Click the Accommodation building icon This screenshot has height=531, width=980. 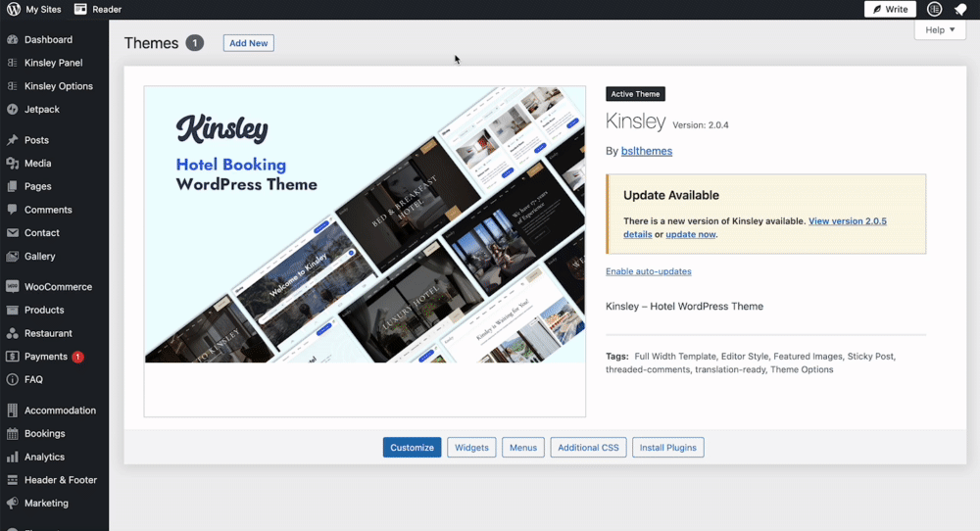[13, 410]
